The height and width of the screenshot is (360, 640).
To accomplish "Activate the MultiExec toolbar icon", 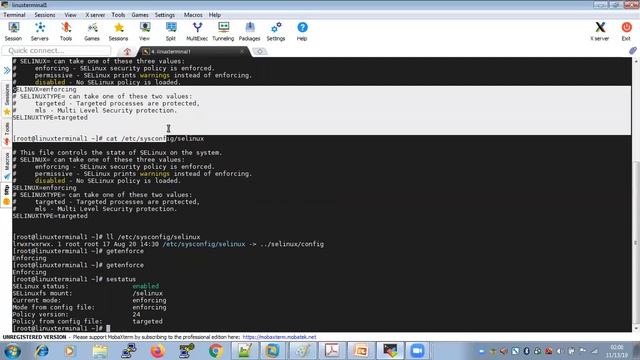I will tap(197, 31).
